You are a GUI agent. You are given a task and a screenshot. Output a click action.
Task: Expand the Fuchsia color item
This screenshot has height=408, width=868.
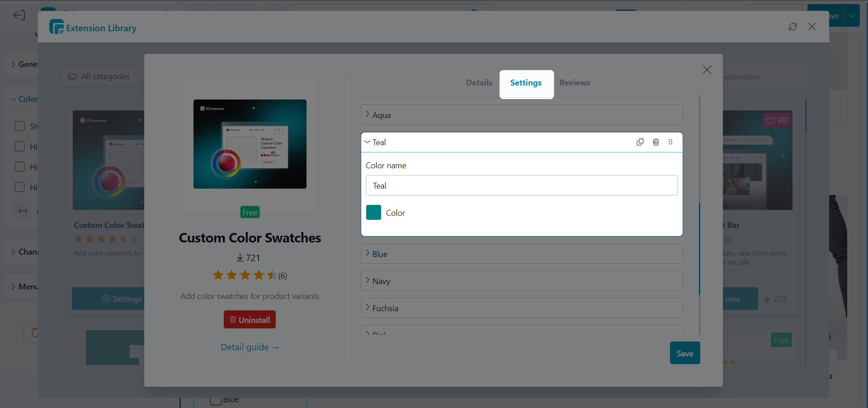[522, 308]
